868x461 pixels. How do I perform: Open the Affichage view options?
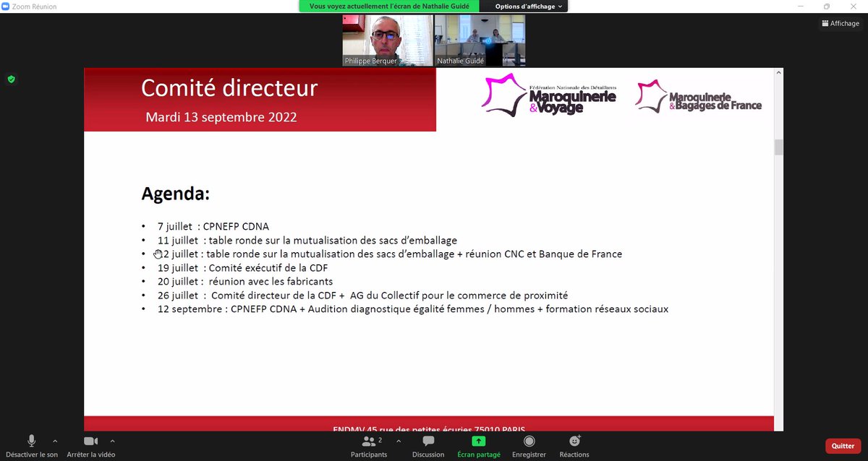point(841,23)
